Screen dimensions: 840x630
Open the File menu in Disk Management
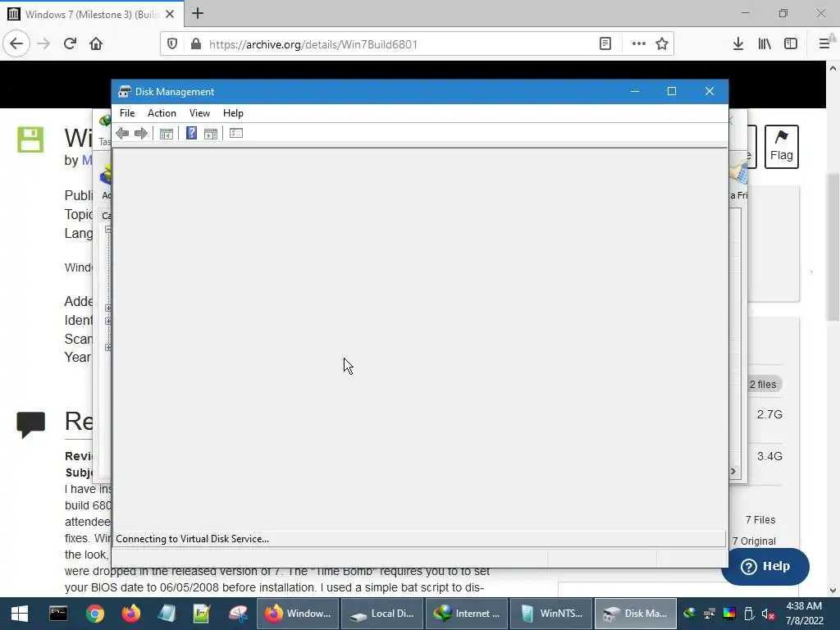tap(127, 113)
